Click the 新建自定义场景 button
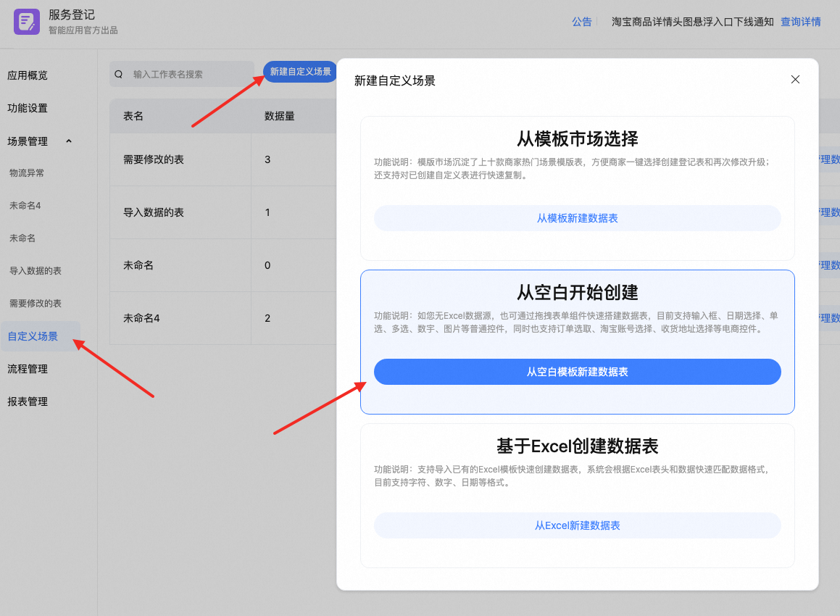This screenshot has width=840, height=616. click(300, 72)
